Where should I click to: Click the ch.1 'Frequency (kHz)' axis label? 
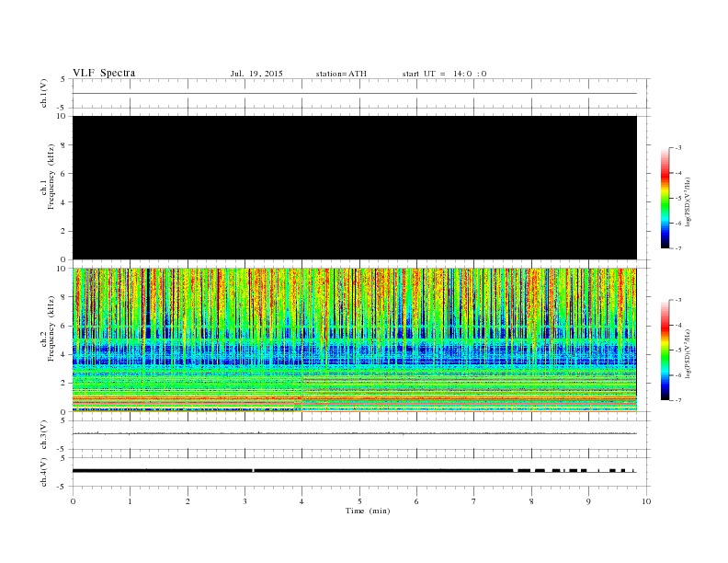(x=51, y=177)
